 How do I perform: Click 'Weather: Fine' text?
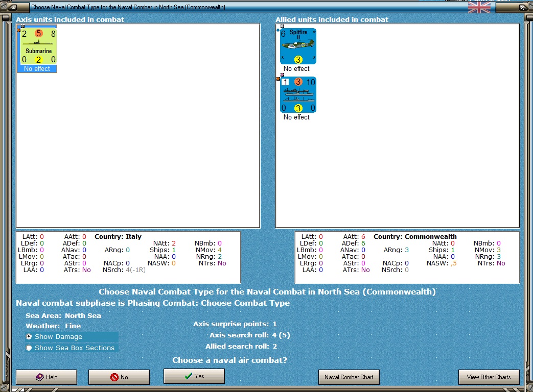53,326
